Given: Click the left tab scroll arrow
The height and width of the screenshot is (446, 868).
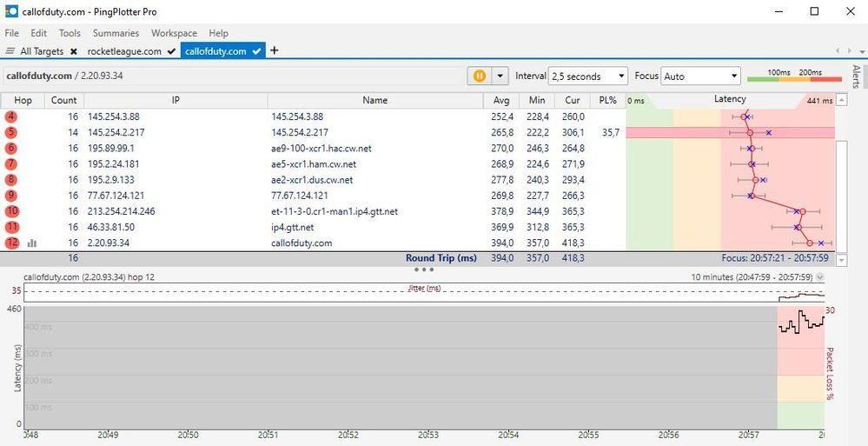Looking at the screenshot, I should point(838,51).
